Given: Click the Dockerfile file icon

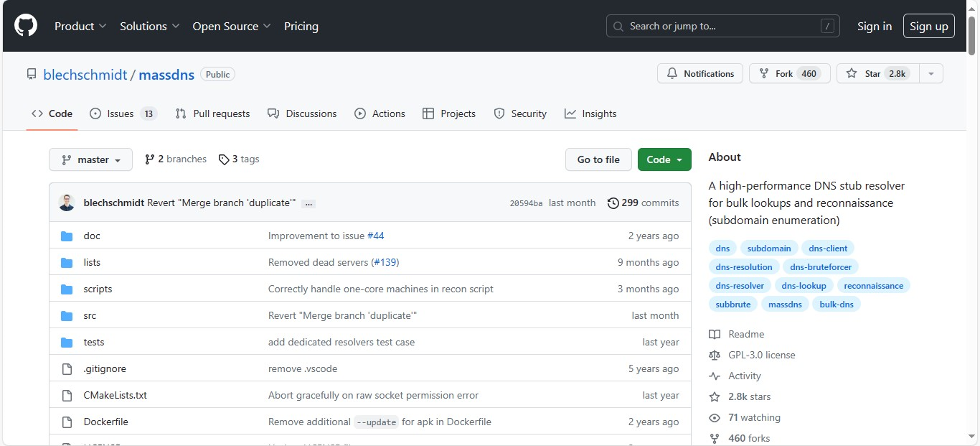Looking at the screenshot, I should [67, 422].
